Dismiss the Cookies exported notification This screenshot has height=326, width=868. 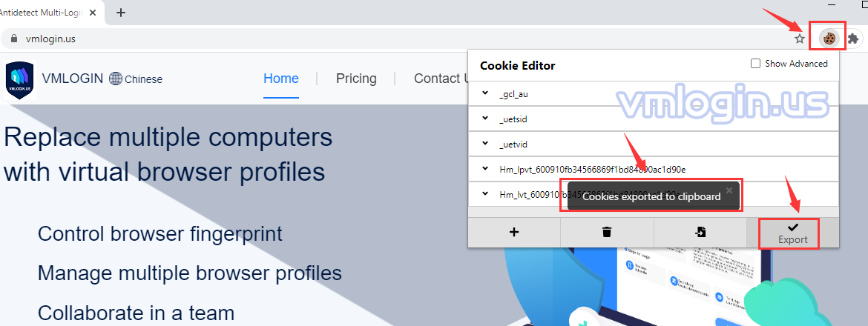(729, 190)
